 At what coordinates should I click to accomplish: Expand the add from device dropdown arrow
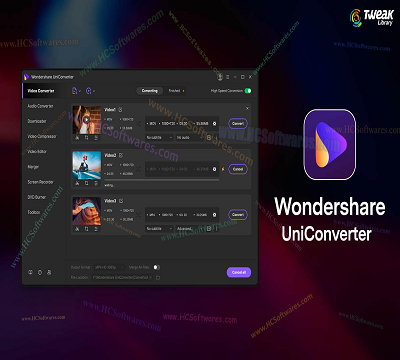94,91
